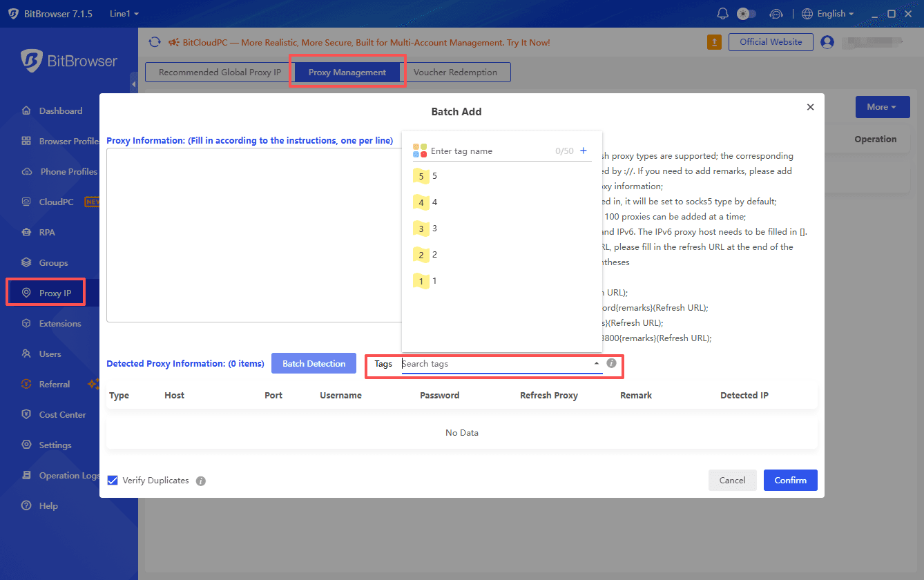Image resolution: width=924 pixels, height=580 pixels.
Task: Open Groups from the sidebar
Action: (45, 262)
